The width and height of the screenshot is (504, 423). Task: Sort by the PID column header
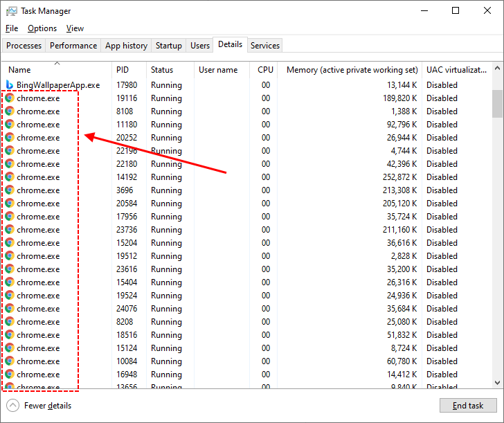click(129, 70)
